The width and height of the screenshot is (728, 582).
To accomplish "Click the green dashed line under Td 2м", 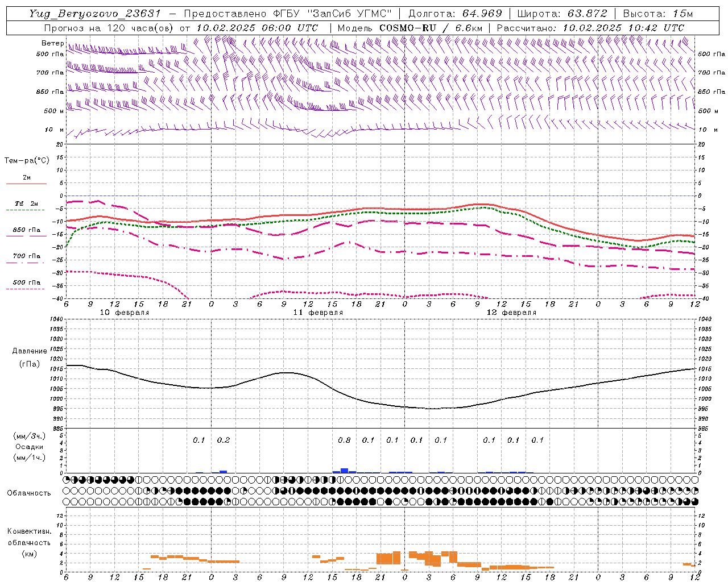I will [x=26, y=210].
